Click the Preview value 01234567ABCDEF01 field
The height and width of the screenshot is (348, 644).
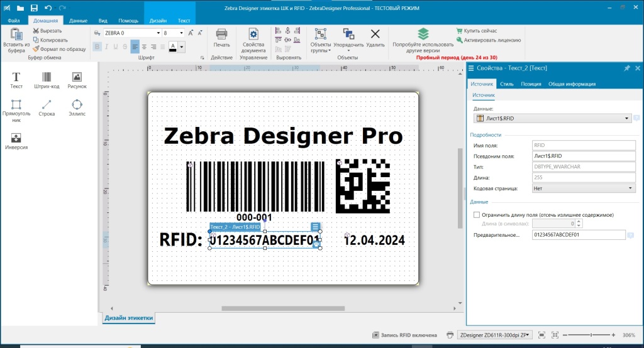[579, 235]
